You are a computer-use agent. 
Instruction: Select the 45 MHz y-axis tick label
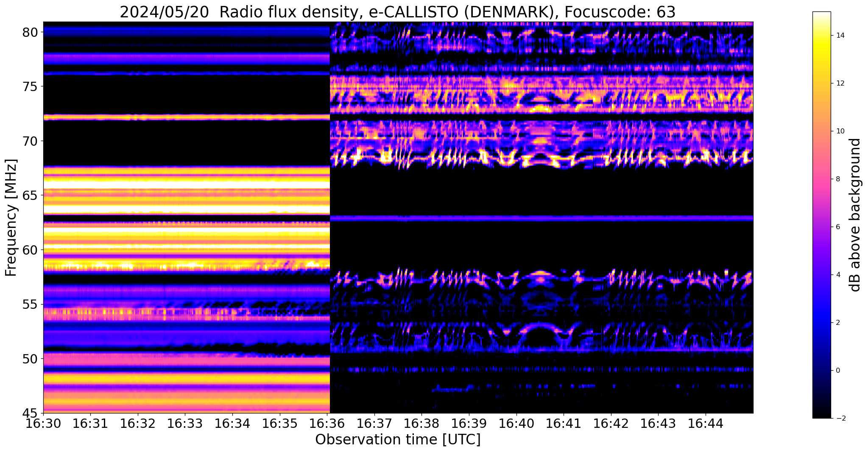pyautogui.click(x=31, y=413)
